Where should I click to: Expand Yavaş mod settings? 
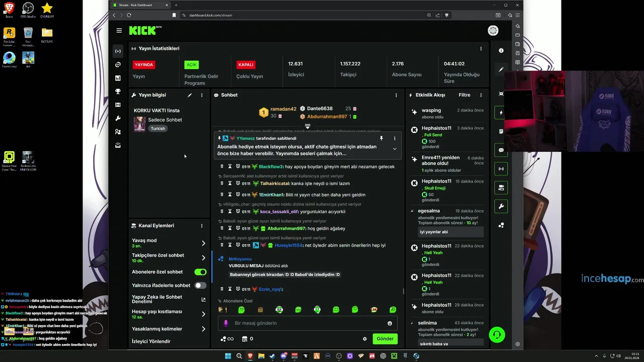tap(203, 243)
